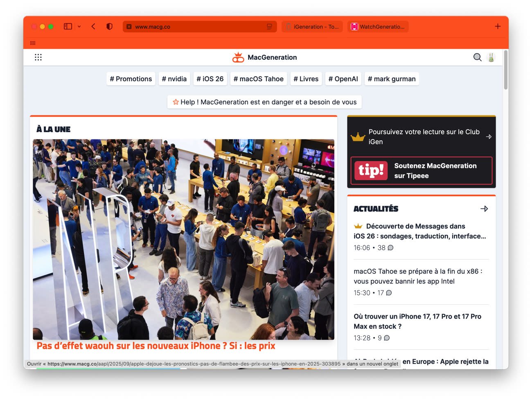
Task: Open the # OpenAI tag
Action: [x=343, y=79]
